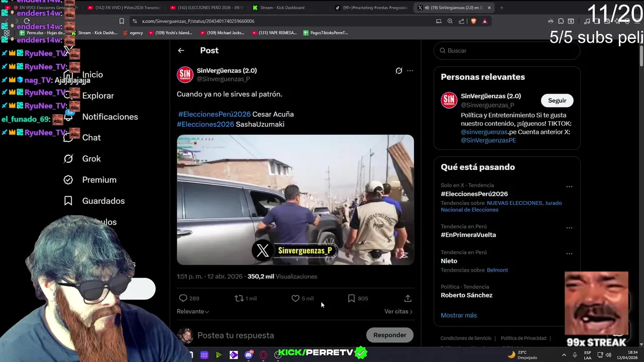Image resolution: width=644 pixels, height=362 pixels.
Task: Open @sinverguenzas TikTok handle link
Action: click(484, 132)
